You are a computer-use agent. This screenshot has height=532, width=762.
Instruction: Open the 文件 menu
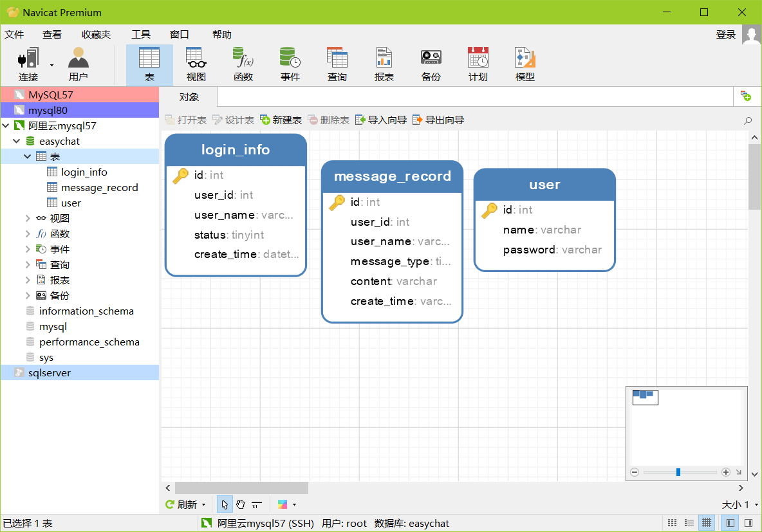14,35
